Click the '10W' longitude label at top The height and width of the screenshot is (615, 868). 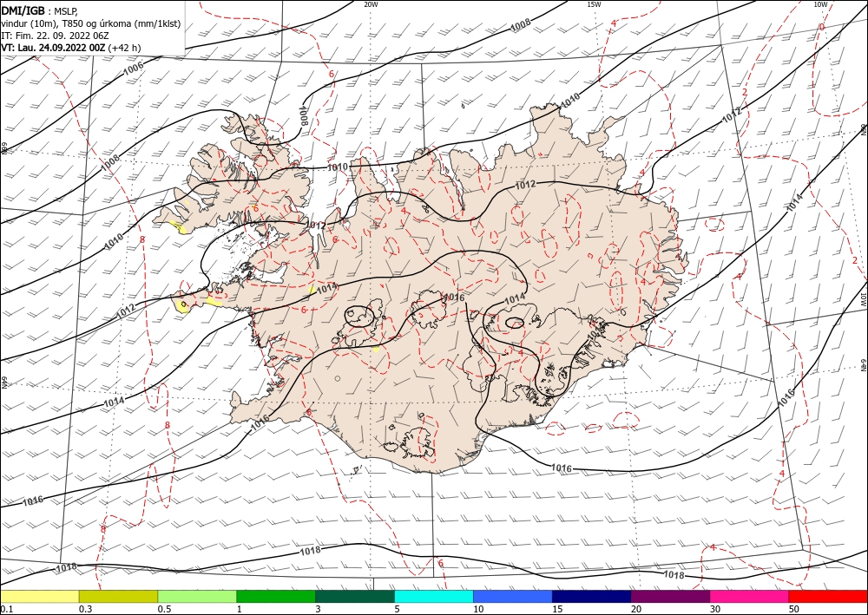coord(820,4)
